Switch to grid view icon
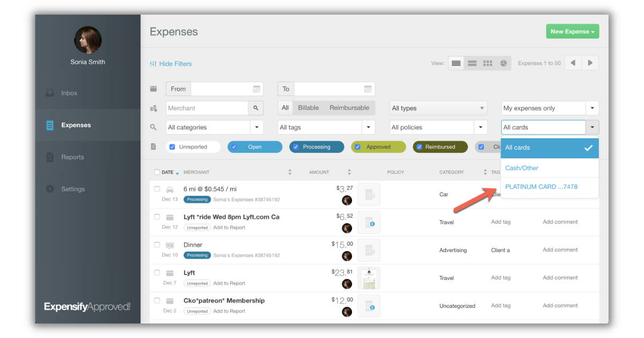The width and height of the screenshot is (644, 338). coord(487,63)
